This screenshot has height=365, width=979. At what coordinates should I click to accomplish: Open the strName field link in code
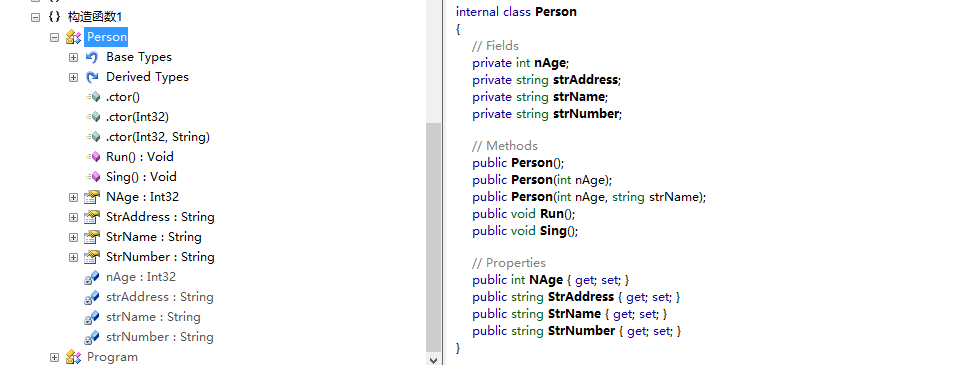[579, 97]
